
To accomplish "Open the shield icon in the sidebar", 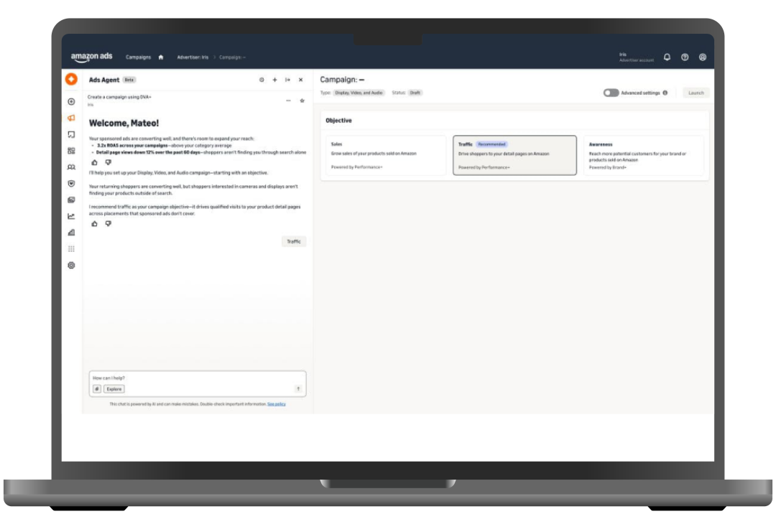I will (x=71, y=183).
